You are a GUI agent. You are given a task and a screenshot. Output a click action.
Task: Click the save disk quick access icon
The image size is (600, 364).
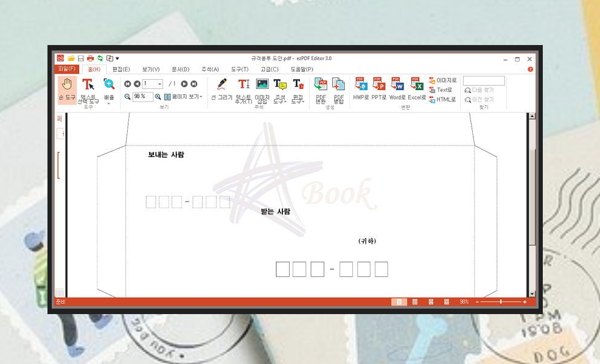pyautogui.click(x=81, y=58)
